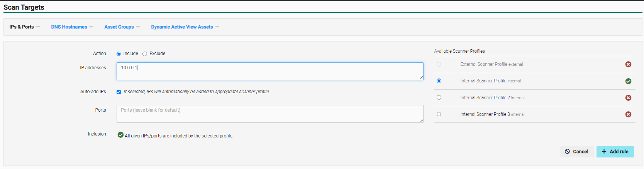Image resolution: width=644 pixels, height=169 pixels.
Task: Click red X icon for Internal Scanner Profile 2
Action: [628, 98]
